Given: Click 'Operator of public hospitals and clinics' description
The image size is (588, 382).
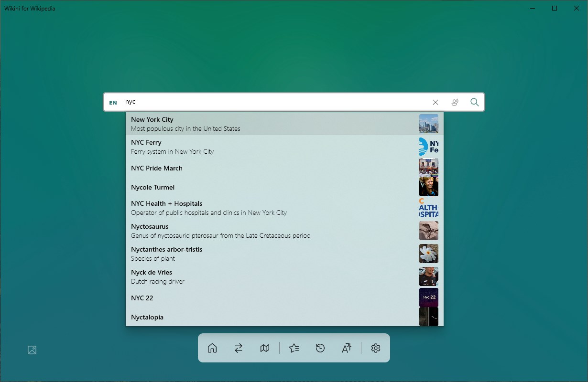Looking at the screenshot, I should (x=209, y=212).
